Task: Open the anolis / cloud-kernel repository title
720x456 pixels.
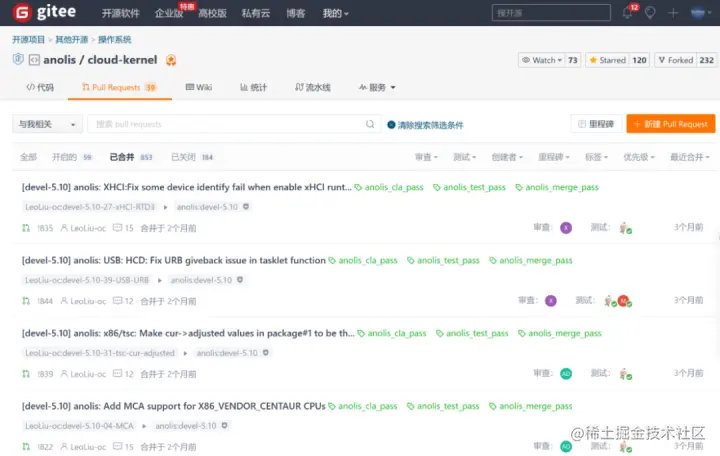Action: [100, 60]
